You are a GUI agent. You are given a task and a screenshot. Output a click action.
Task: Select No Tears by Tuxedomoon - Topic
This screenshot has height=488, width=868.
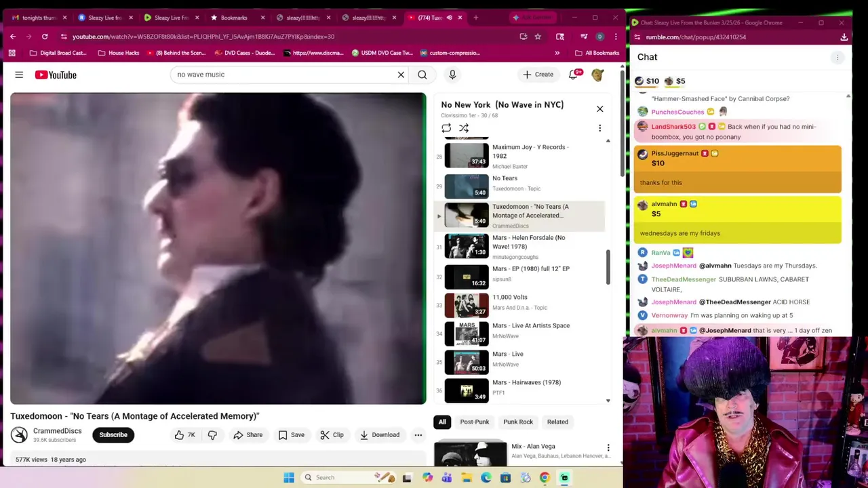coord(519,184)
